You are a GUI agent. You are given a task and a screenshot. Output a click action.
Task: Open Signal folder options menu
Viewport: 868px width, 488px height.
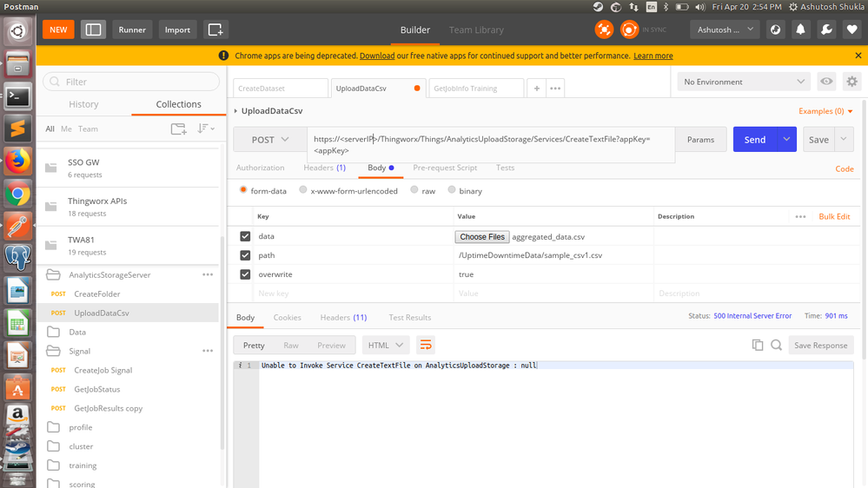208,351
